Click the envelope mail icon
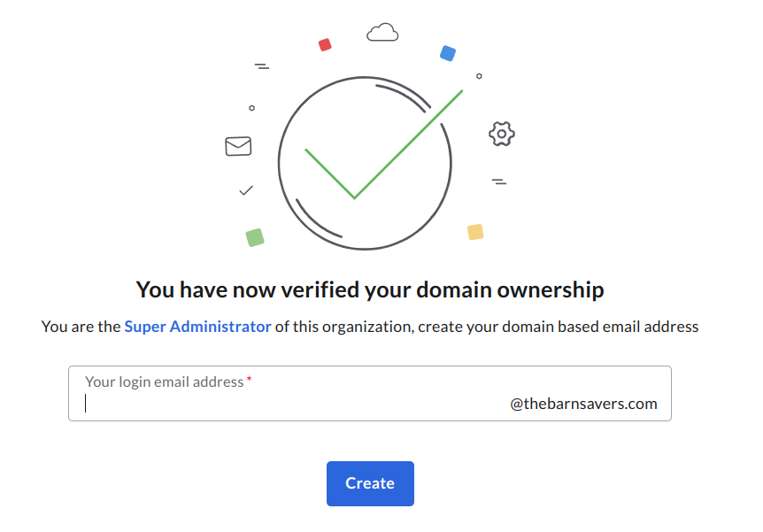Image resolution: width=763 pixels, height=532 pixels. [x=238, y=146]
